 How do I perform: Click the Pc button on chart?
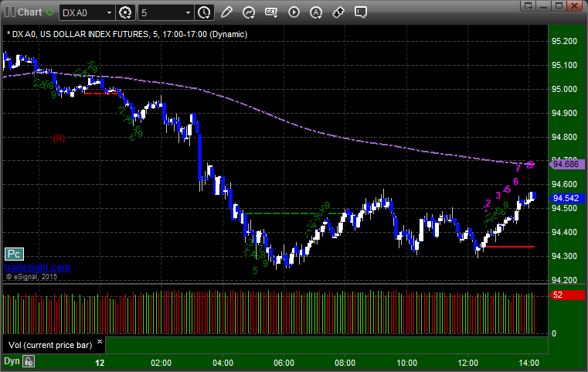(14, 254)
